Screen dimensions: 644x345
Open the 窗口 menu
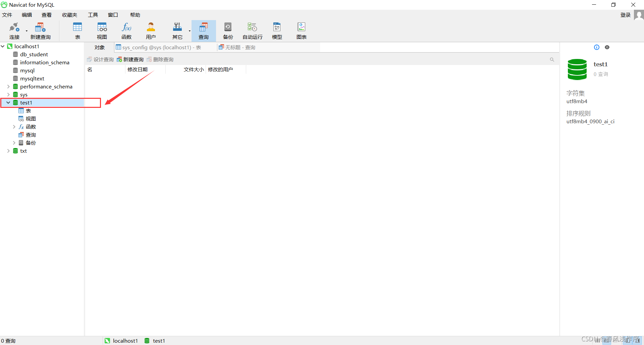pyautogui.click(x=113, y=15)
